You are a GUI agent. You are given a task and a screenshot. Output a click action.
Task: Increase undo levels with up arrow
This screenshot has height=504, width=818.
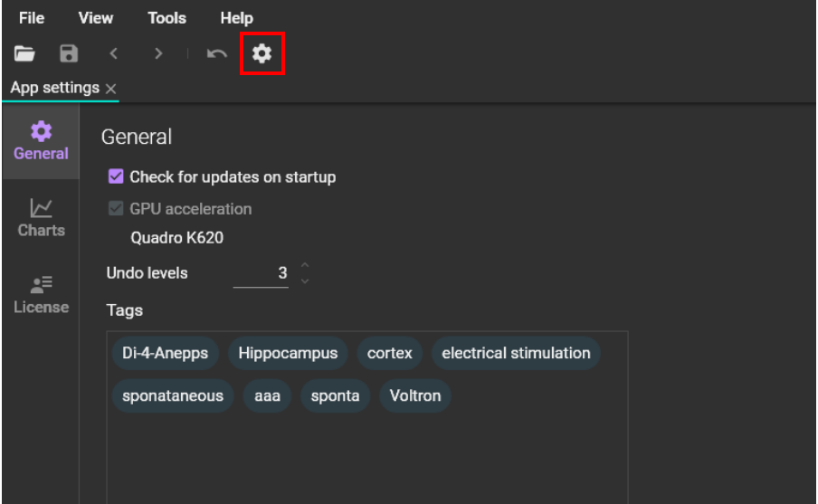click(x=305, y=265)
